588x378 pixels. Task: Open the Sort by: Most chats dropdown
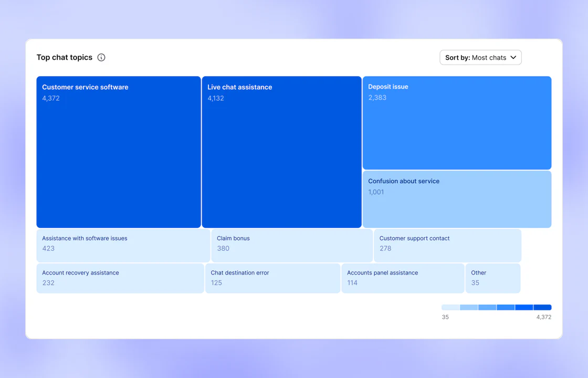(x=480, y=57)
